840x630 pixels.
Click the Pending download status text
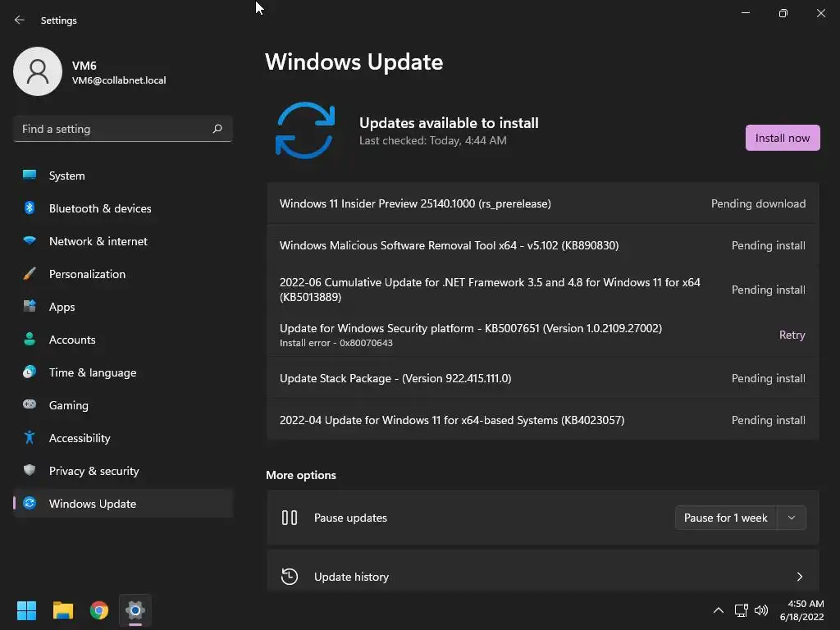(x=758, y=203)
